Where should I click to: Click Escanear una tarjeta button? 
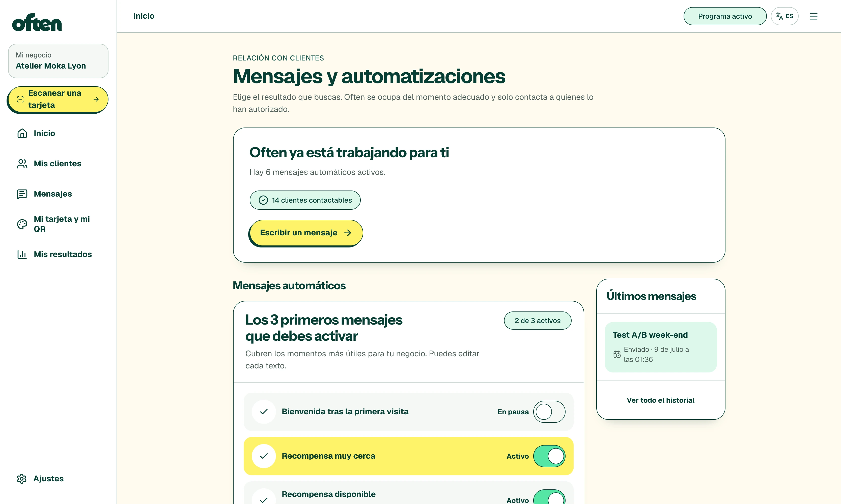[58, 99]
